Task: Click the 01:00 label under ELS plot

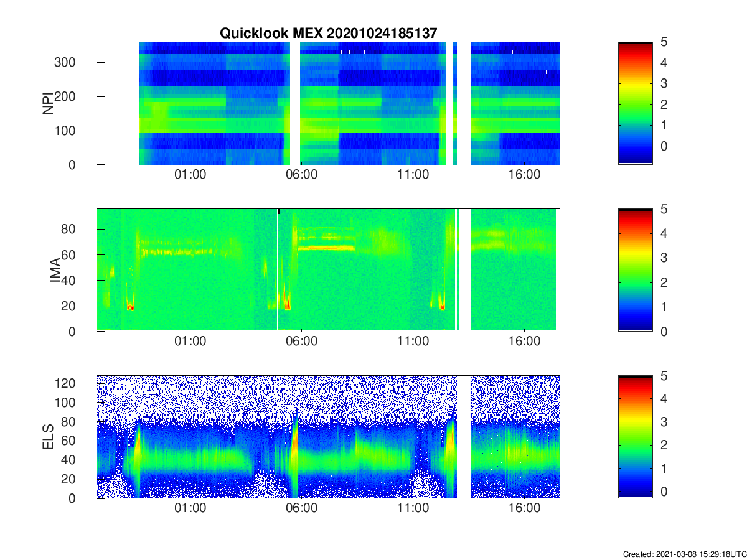Action: click(190, 509)
